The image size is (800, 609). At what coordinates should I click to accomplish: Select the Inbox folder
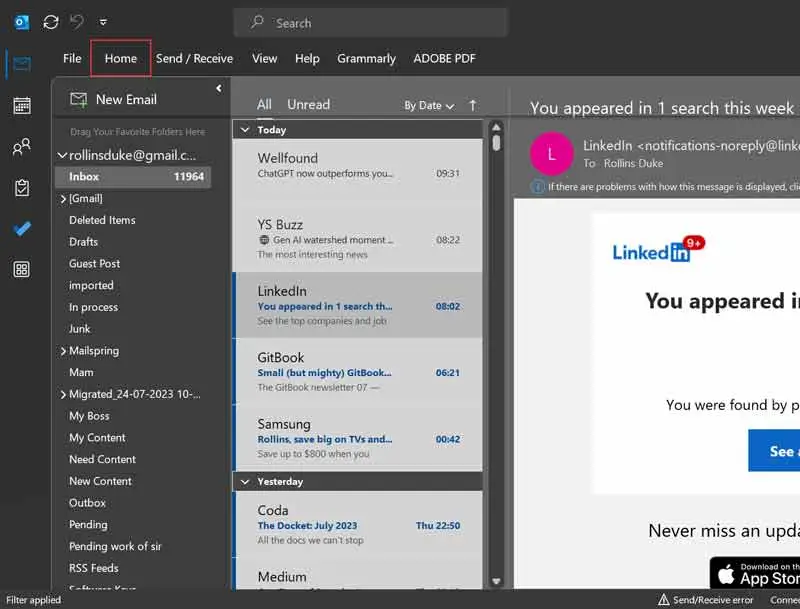tap(133, 177)
